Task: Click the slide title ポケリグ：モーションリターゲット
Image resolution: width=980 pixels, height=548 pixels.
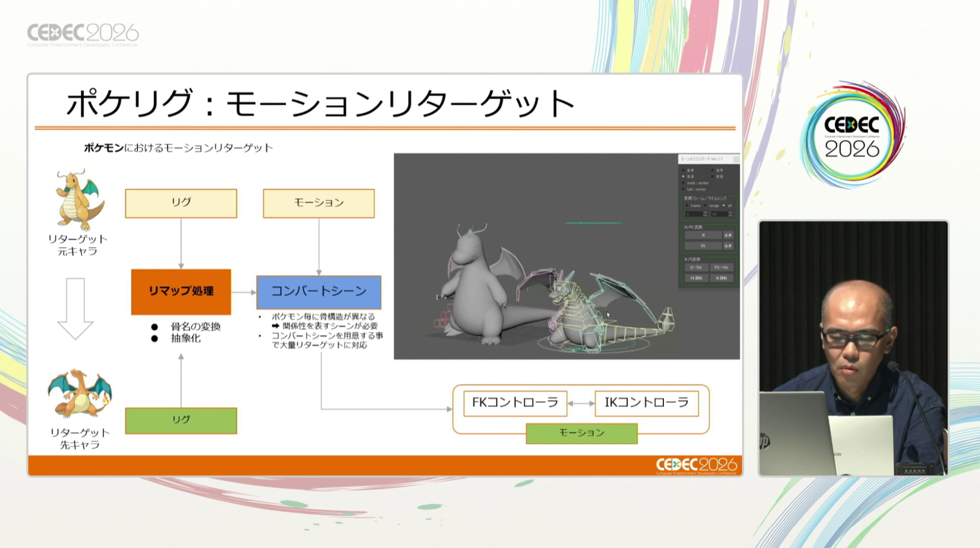Action: 321,103
